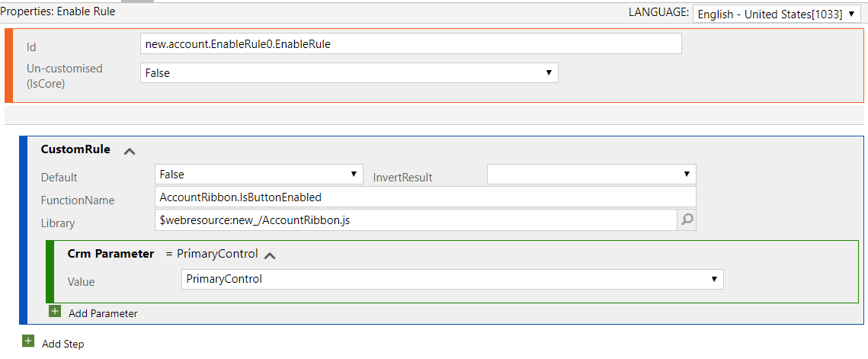Open the InvertResult dropdown
This screenshot has height=359, width=868.
coord(591,175)
